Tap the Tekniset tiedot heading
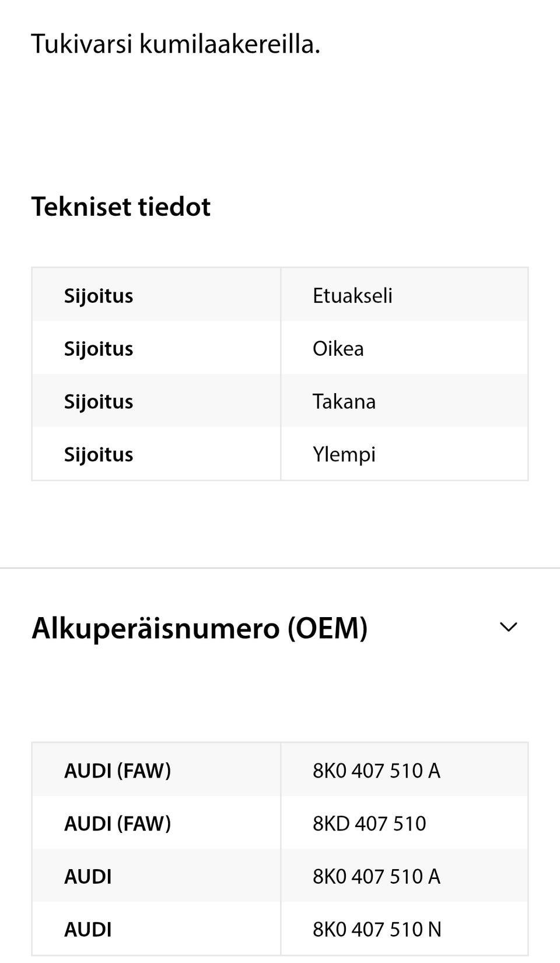This screenshot has height=963, width=560. pos(121,206)
